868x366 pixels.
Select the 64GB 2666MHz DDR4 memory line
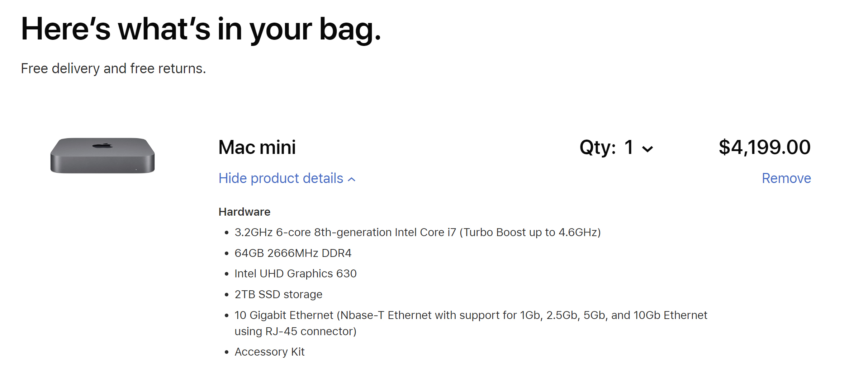[293, 253]
